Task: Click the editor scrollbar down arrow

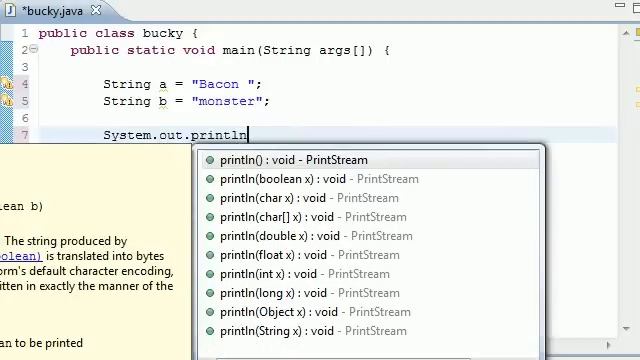Action: 626,329
